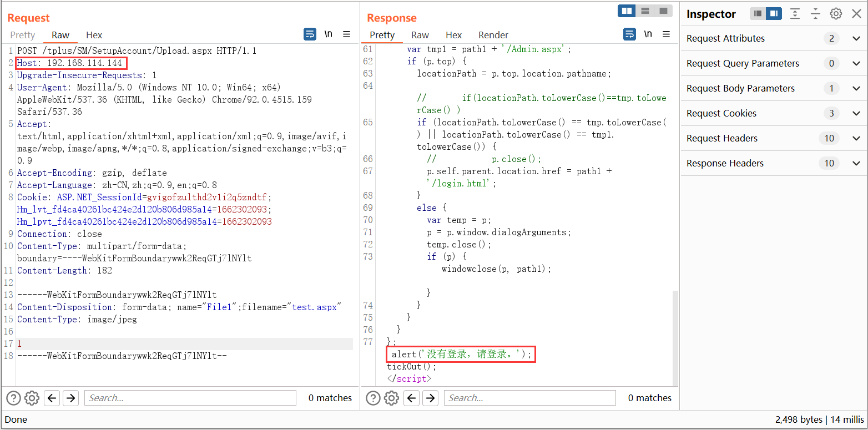Open Response search settings gear

click(x=392, y=398)
